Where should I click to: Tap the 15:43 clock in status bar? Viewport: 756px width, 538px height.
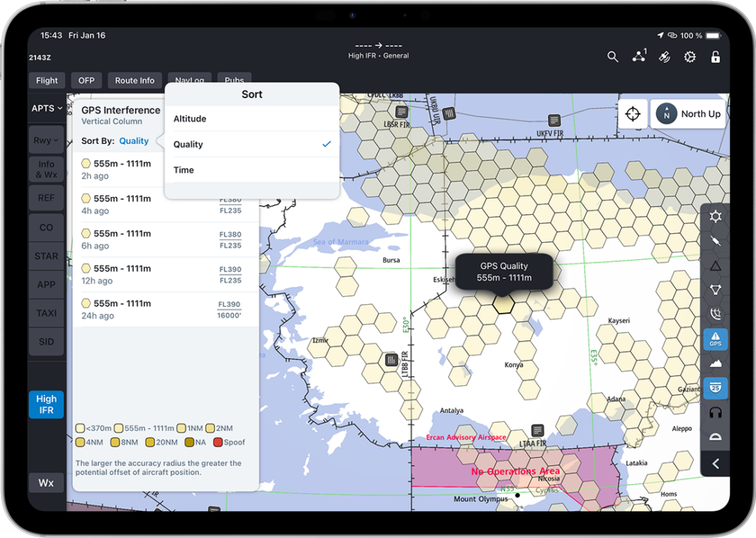pos(51,35)
